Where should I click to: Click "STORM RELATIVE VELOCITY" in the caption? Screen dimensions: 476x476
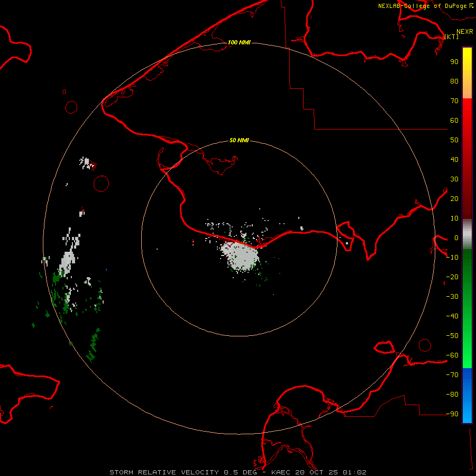(164, 472)
